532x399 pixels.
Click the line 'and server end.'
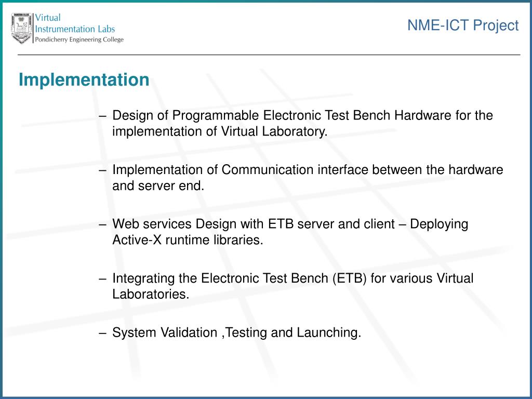[158, 185]
